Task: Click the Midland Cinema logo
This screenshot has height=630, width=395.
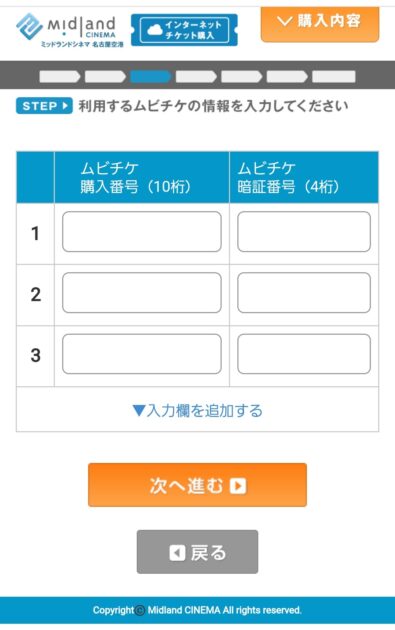Action: pyautogui.click(x=70, y=31)
